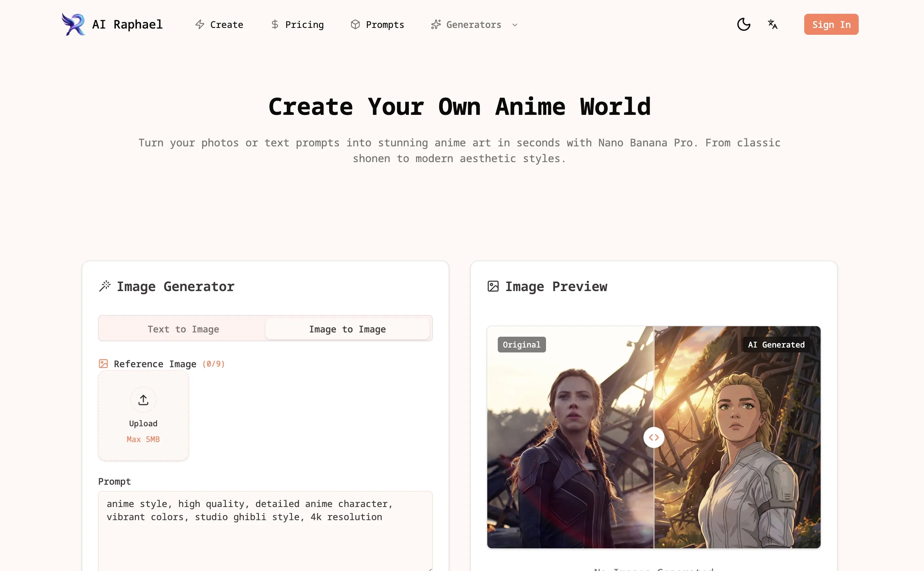Viewport: 924px width, 571px height.
Task: Click the Image Preview picture icon
Action: click(493, 286)
